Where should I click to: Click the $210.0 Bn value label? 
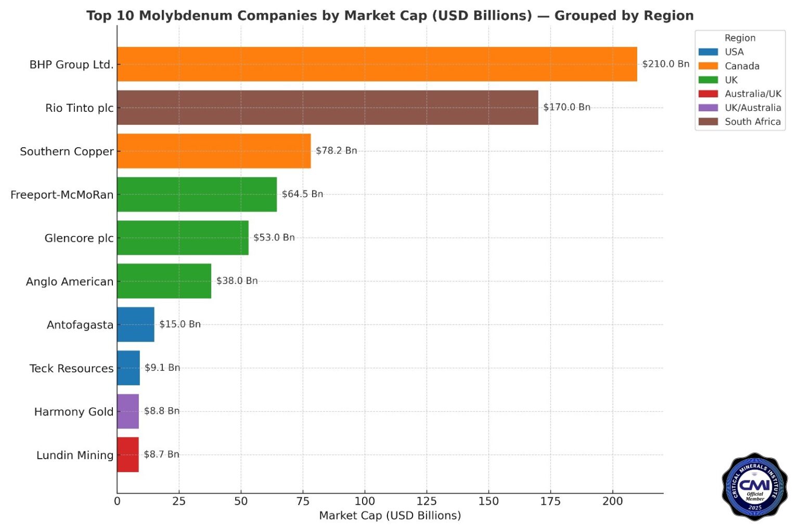click(666, 64)
